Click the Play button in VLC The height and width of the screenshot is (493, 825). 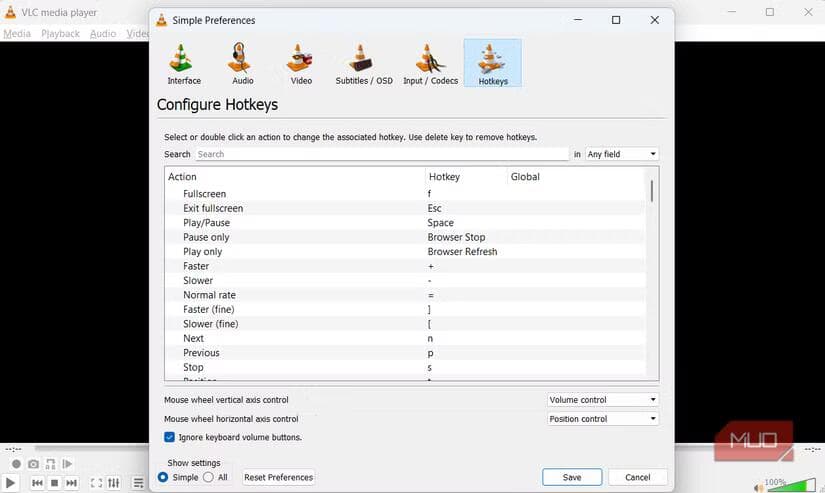pyautogui.click(x=10, y=482)
